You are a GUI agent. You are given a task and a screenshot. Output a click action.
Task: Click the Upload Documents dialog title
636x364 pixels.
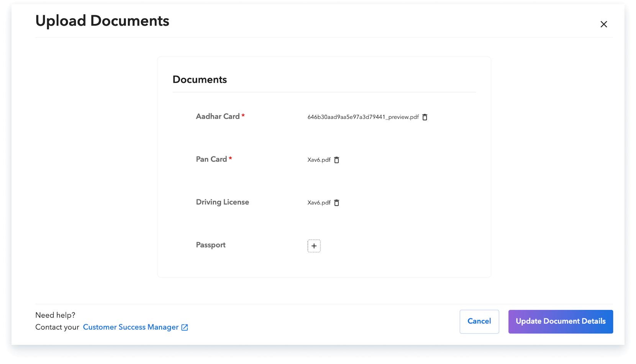coord(102,21)
